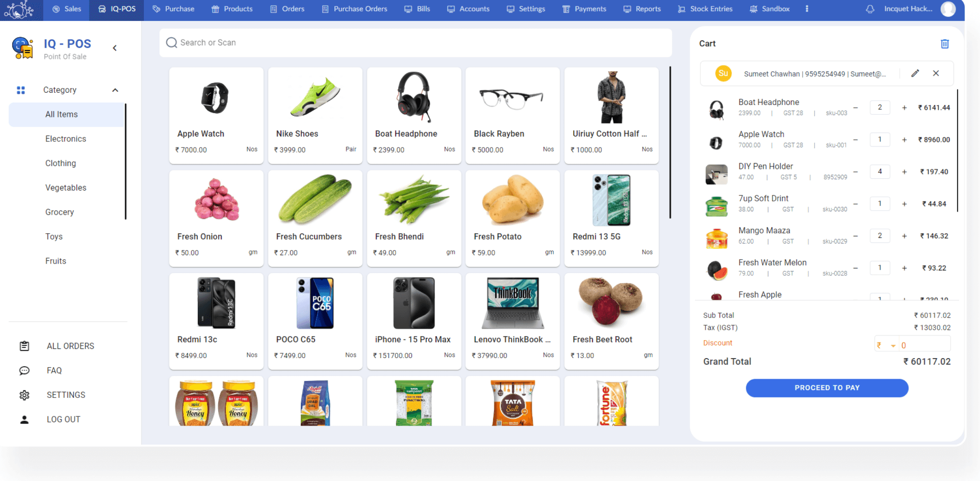Open the Reports menu

point(642,9)
